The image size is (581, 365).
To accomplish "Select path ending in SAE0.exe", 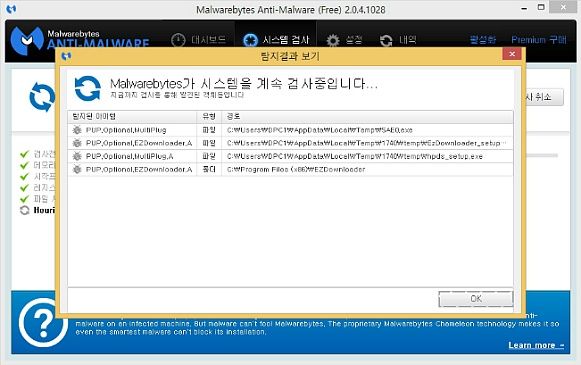I will [x=320, y=130].
